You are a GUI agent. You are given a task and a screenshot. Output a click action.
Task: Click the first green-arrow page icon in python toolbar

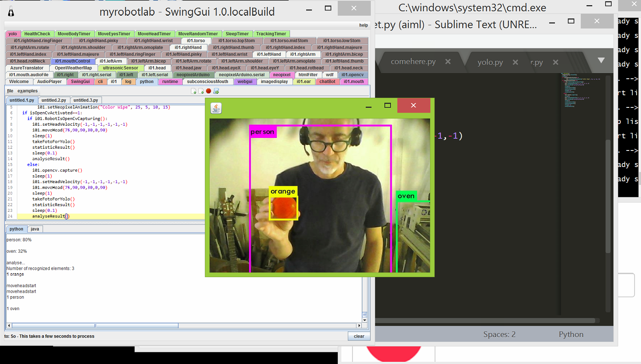tap(194, 91)
